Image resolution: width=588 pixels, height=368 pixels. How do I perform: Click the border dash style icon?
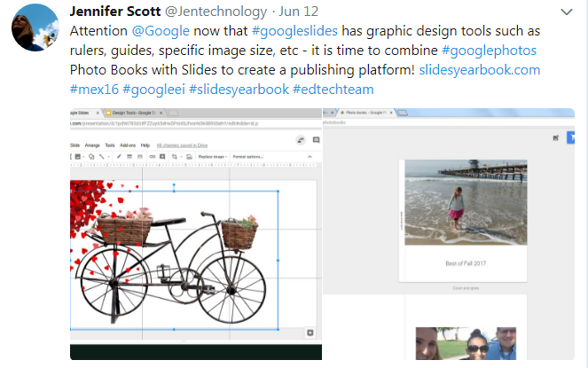click(x=140, y=156)
